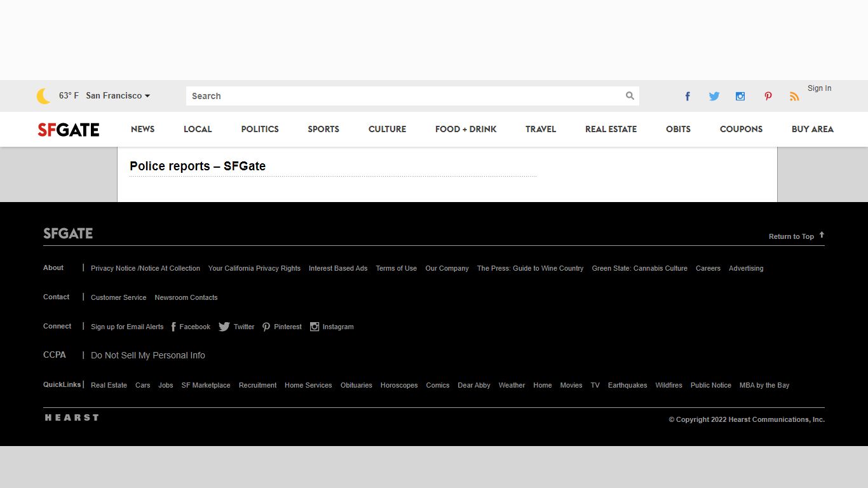Open the Buy Area section

(813, 129)
